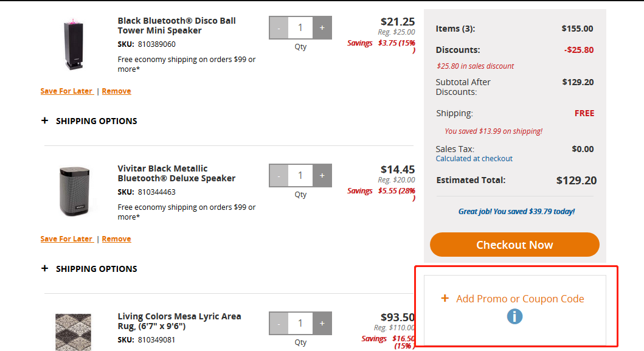
Task: Save Disco Ball Tower Speaker for later
Action: tap(66, 91)
